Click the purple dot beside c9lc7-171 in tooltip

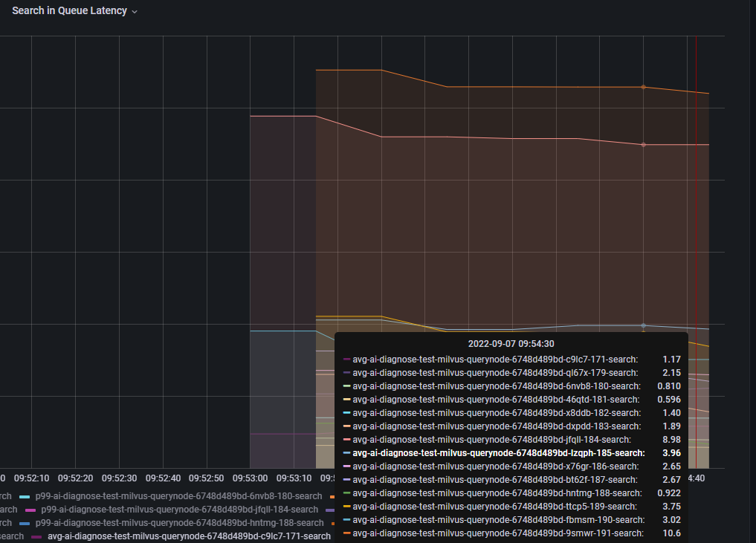coord(346,359)
